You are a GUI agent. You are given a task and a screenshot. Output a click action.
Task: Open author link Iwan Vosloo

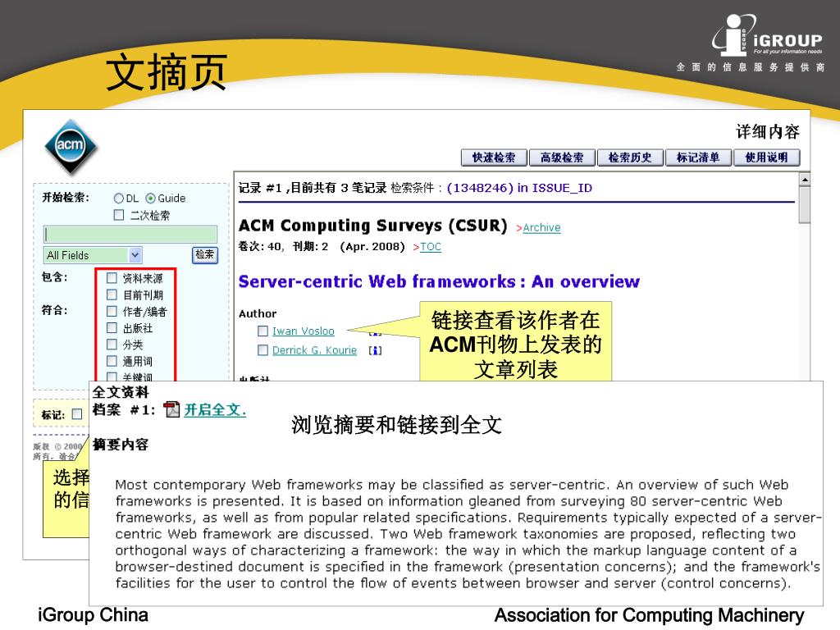click(304, 331)
